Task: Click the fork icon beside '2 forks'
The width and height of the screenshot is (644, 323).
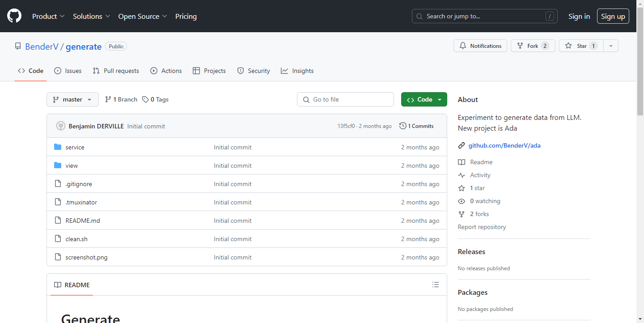Action: coord(462,214)
